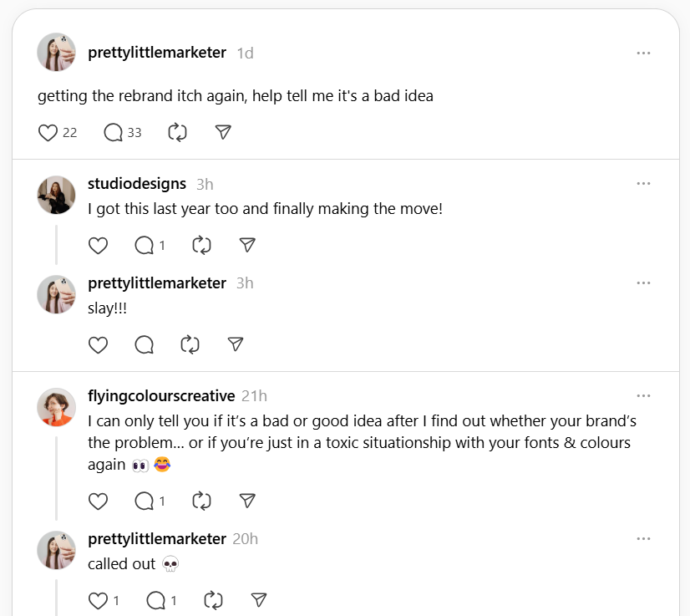Open replies on the main rebrand post
This screenshot has width=690, height=616.
(x=113, y=132)
